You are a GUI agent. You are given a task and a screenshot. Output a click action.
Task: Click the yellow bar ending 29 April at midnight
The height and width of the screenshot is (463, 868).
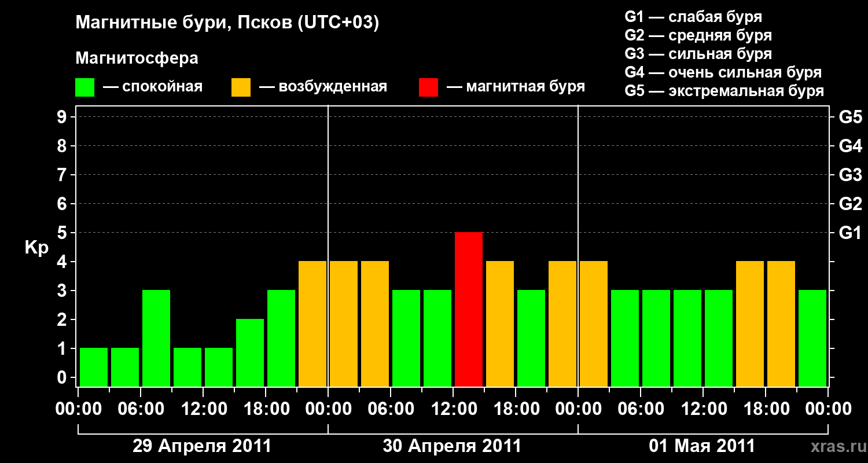tap(312, 324)
